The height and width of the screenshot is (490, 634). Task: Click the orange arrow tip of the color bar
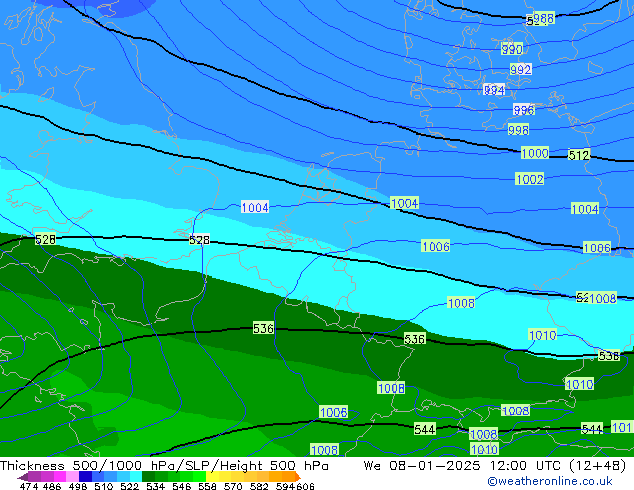click(x=298, y=477)
